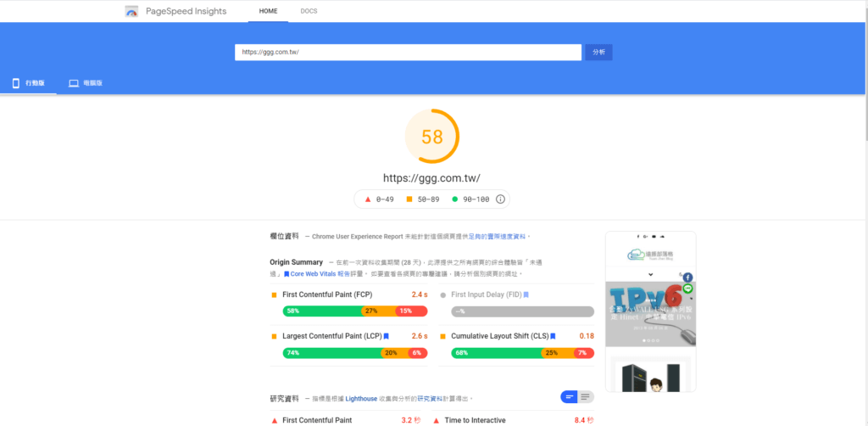
Task: Open the 足夠的實際速度資料 link
Action: tap(498, 237)
